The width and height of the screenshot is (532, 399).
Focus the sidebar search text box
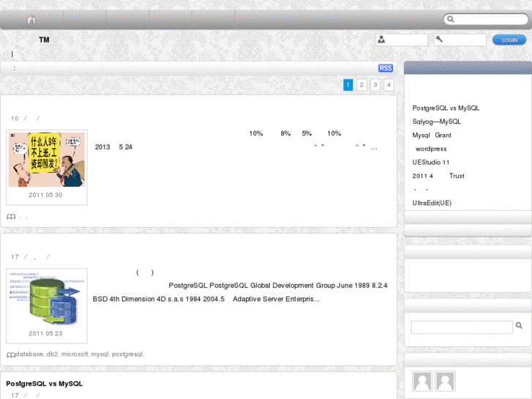click(x=462, y=327)
